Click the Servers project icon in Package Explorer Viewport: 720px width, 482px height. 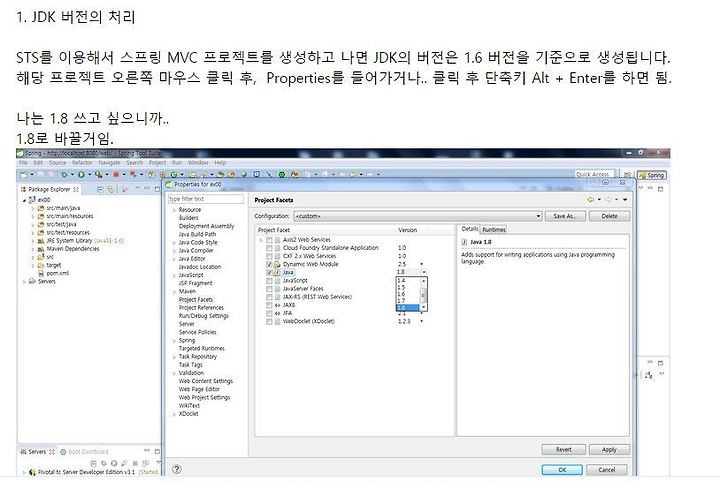point(32,281)
